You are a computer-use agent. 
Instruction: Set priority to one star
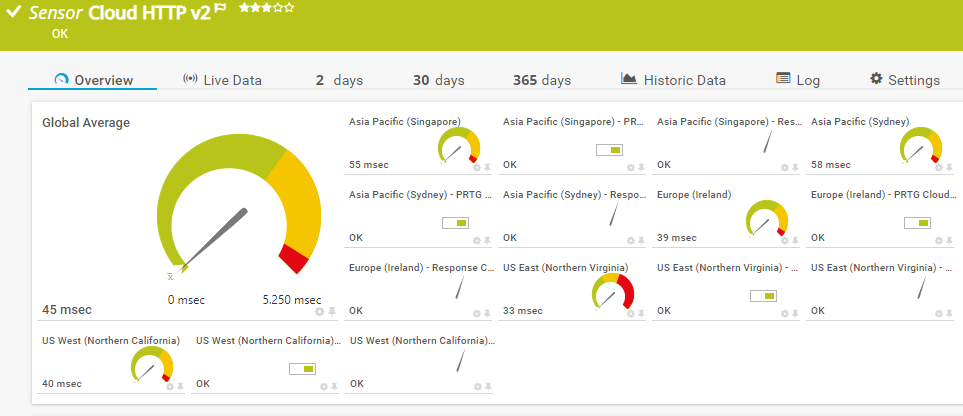[x=244, y=7]
